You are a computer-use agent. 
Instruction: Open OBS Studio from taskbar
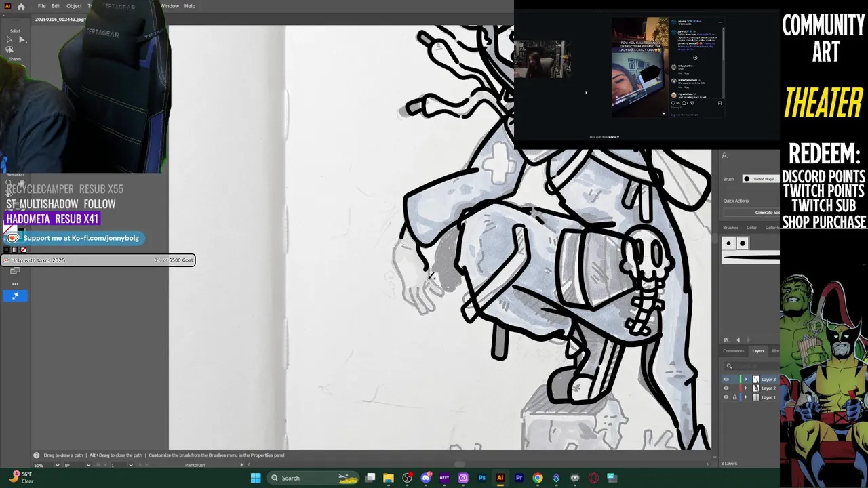click(407, 478)
